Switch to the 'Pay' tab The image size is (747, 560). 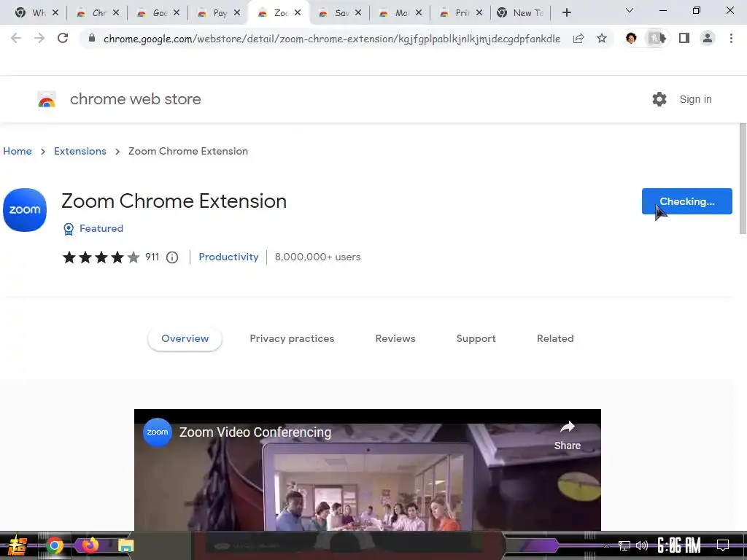click(x=219, y=13)
